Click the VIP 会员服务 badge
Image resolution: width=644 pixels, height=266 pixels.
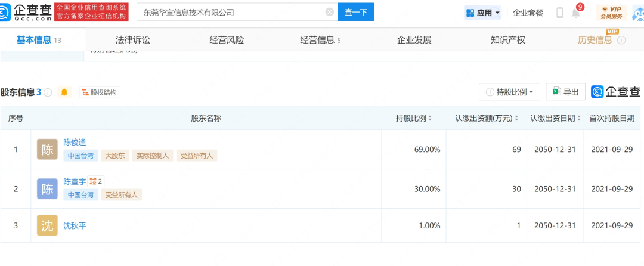[611, 12]
